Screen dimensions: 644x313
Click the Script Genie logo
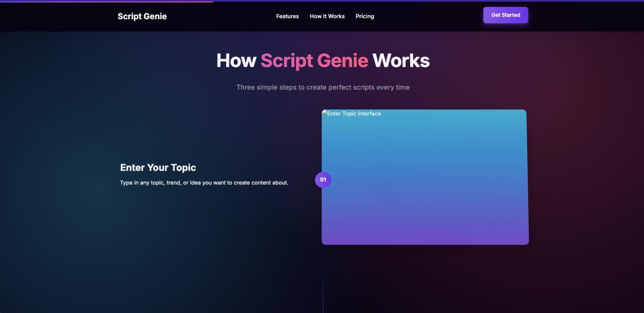click(x=142, y=16)
